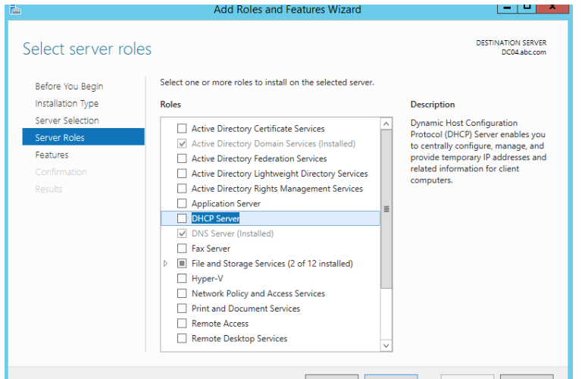Check the DHCP Server role checkbox
Screen dimensions: 588x379
coord(181,219)
